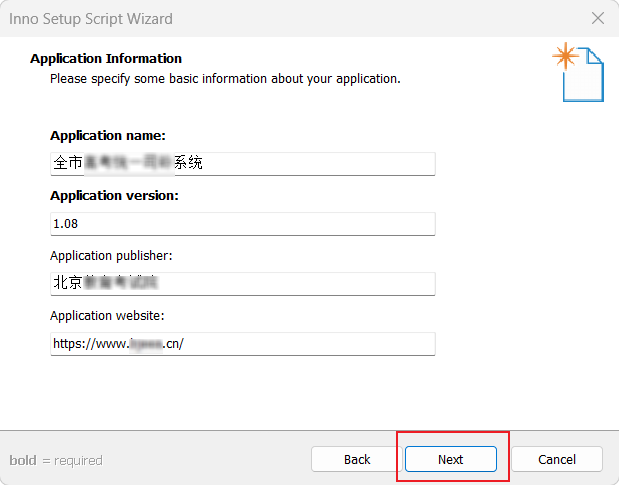Focus the Application version field

click(x=243, y=224)
